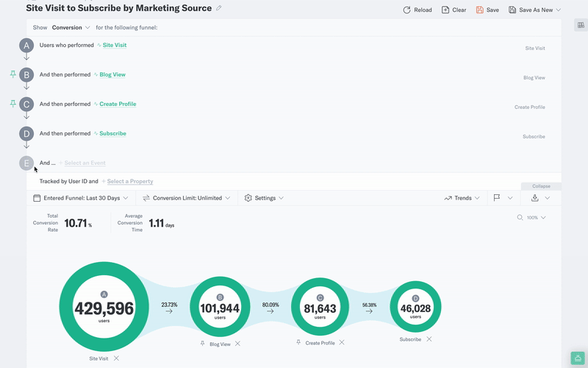Click the 1.11 days average conversion time

(x=161, y=223)
